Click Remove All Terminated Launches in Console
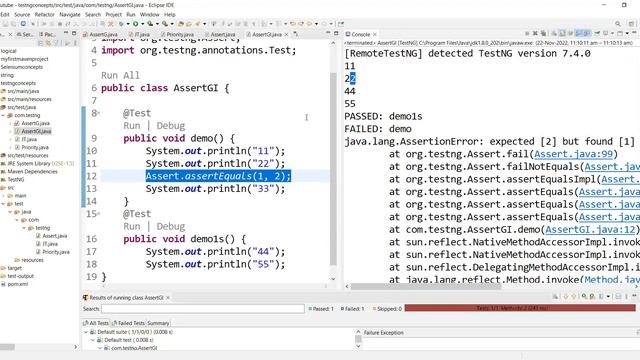Viewport: 640px width, 360px height. (x=544, y=33)
